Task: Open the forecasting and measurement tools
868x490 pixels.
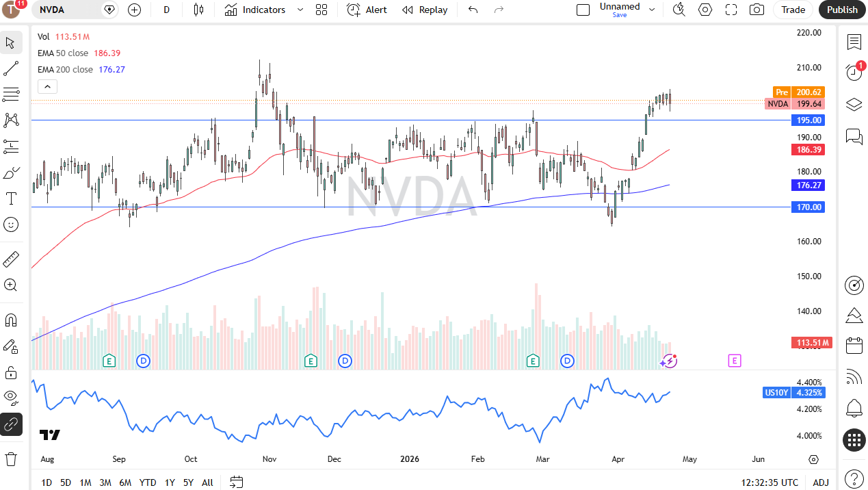Action: (x=11, y=146)
